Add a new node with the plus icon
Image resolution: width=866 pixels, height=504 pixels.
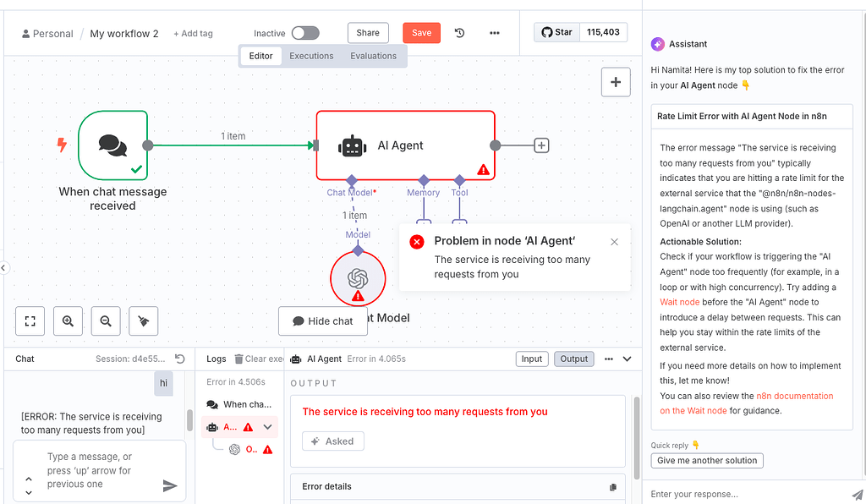616,81
